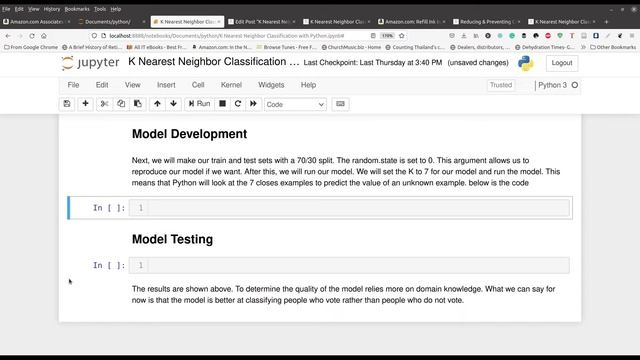The width and height of the screenshot is (640, 360).
Task: Go back with browser back arrow
Action: pos(8,36)
